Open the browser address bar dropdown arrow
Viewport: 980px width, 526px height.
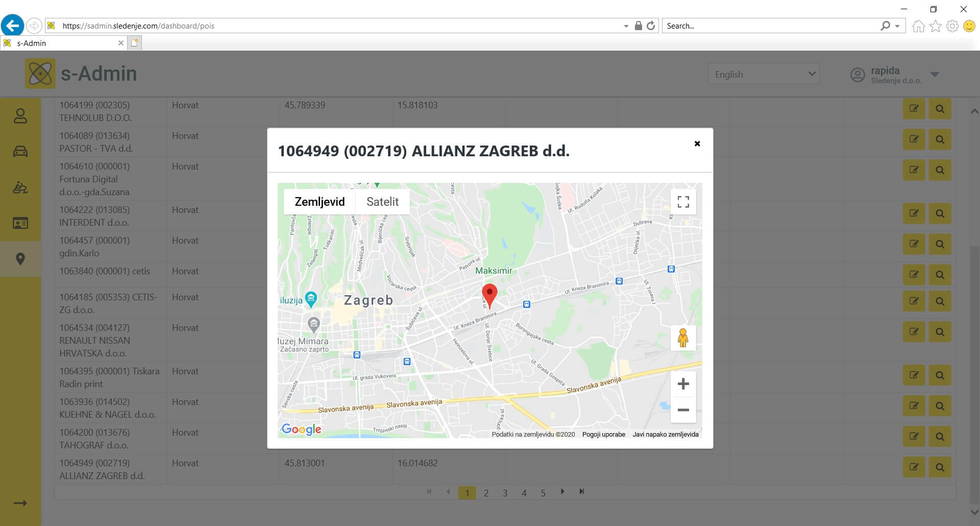[x=626, y=26]
